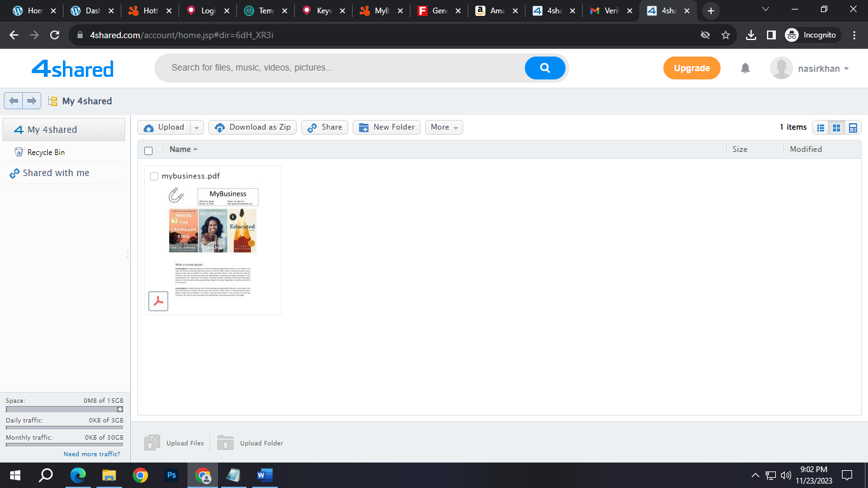This screenshot has height=488, width=868.
Task: Open the browser tab search chevron
Action: (766, 10)
